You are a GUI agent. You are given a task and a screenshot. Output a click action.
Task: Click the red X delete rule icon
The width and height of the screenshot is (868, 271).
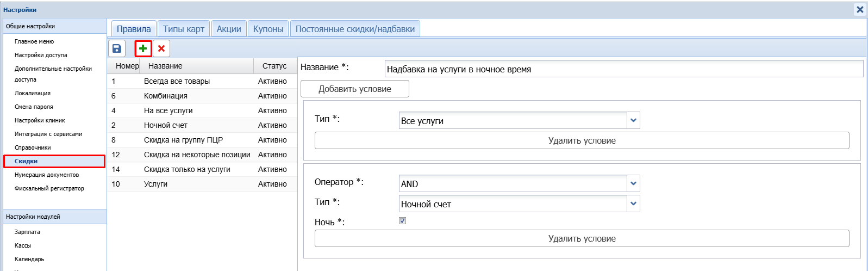[161, 48]
